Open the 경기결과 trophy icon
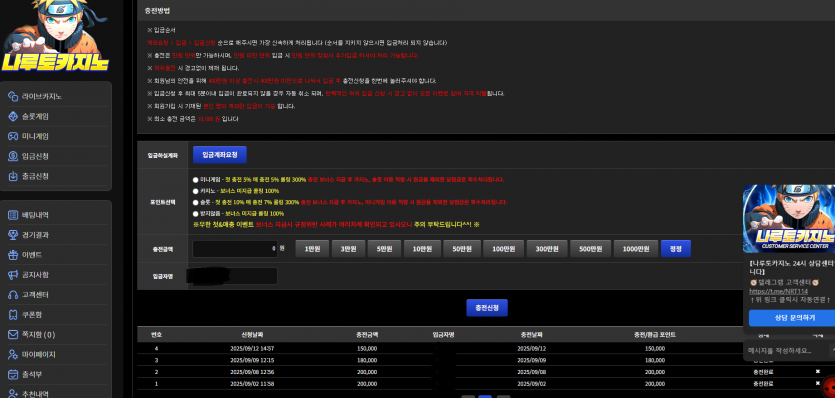Viewport: 835px width, 398px height. click(x=13, y=235)
